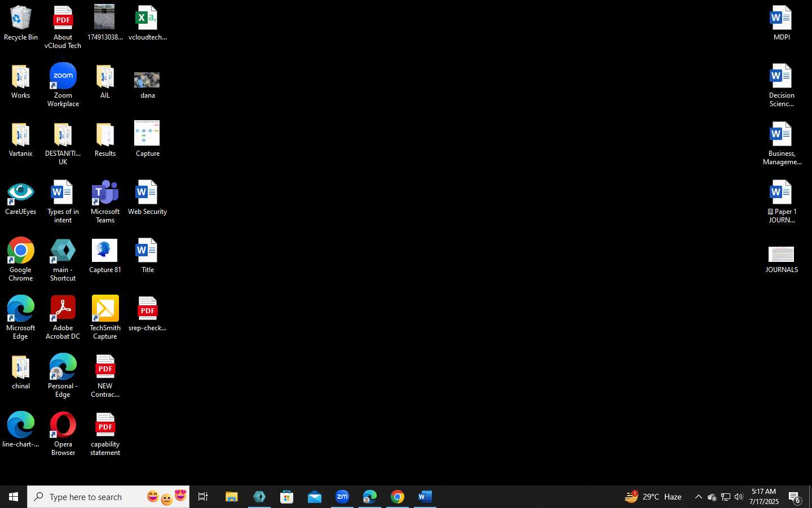Select the Results folder

105,141
